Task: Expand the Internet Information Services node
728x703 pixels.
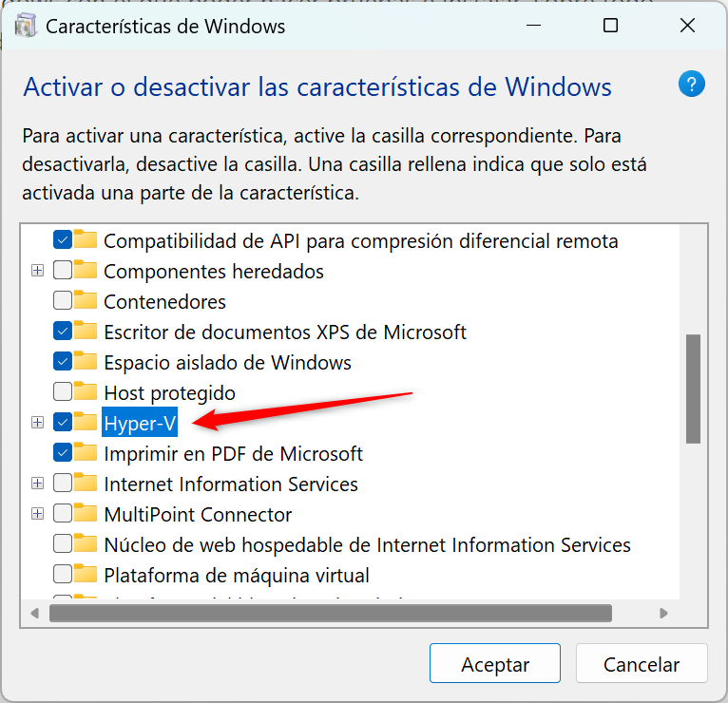Action: [x=38, y=483]
